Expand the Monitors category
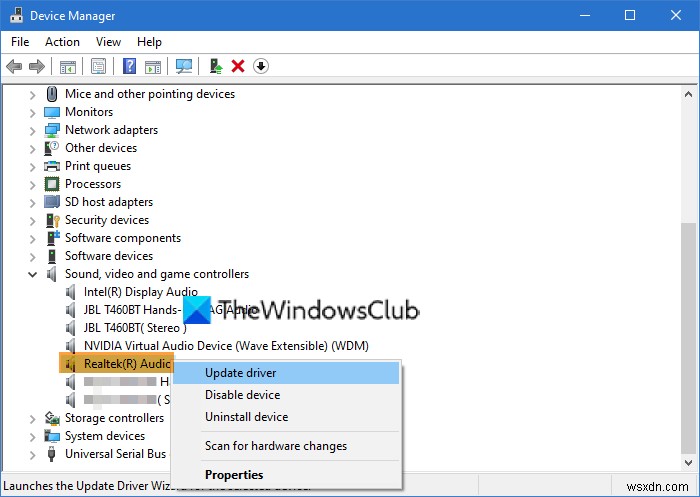Viewport: 700px width, 497px height. 33,113
